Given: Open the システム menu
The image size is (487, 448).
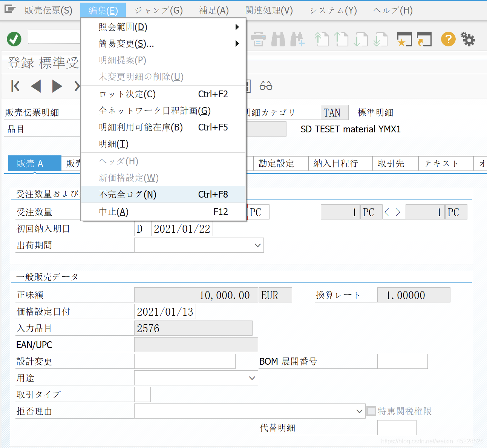Looking at the screenshot, I should click(332, 10).
